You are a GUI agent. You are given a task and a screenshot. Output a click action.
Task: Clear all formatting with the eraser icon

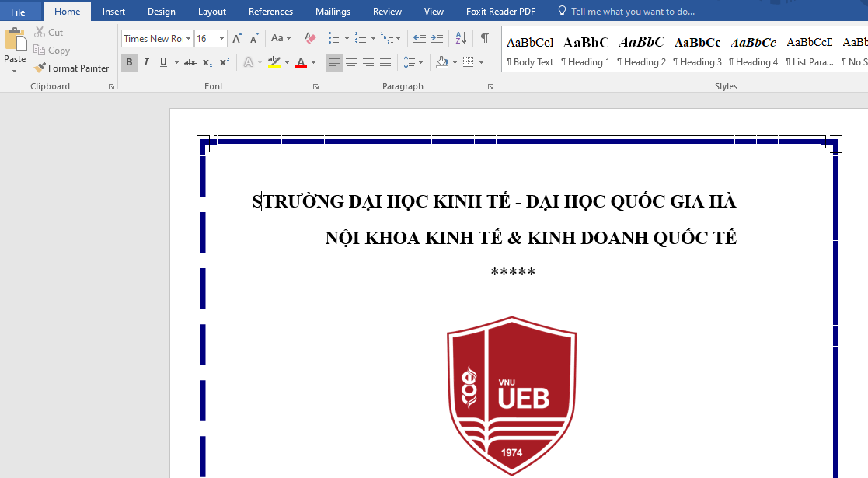coord(310,38)
